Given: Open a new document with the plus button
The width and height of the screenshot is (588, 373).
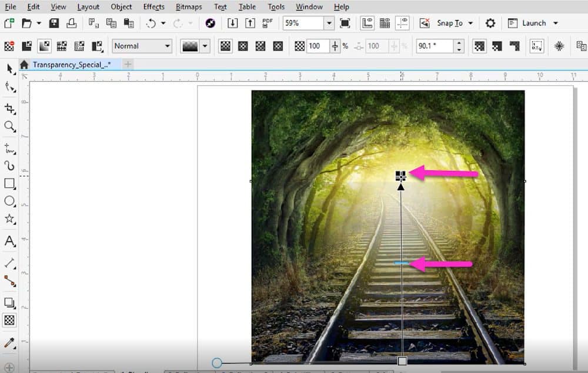Looking at the screenshot, I should (128, 65).
